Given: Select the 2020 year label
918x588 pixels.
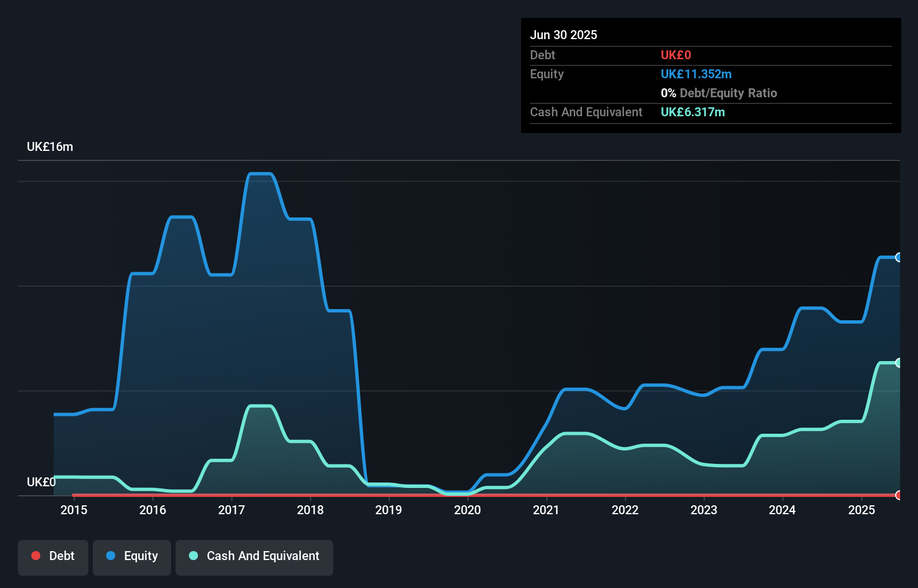Looking at the screenshot, I should [x=467, y=510].
